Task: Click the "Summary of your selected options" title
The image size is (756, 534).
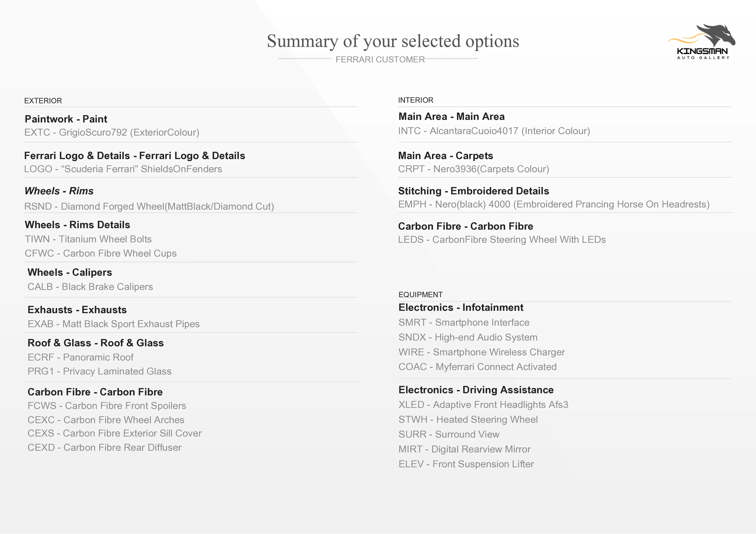Action: 393,42
